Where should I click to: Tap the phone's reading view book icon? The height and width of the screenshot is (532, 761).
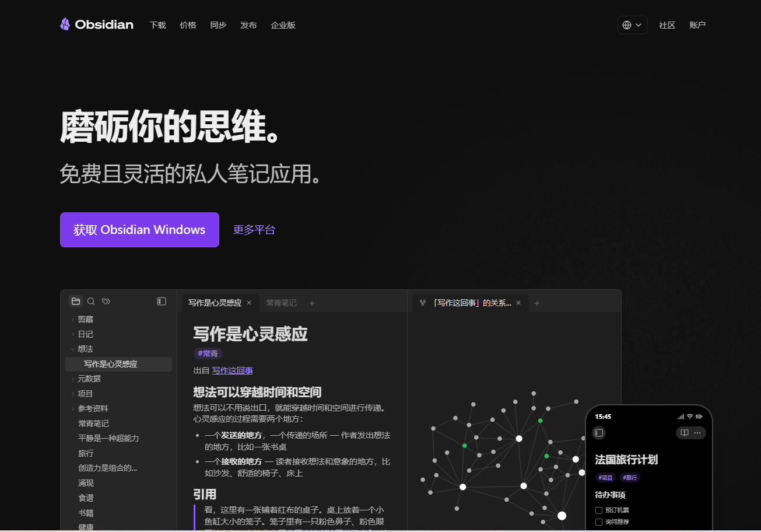pos(685,433)
